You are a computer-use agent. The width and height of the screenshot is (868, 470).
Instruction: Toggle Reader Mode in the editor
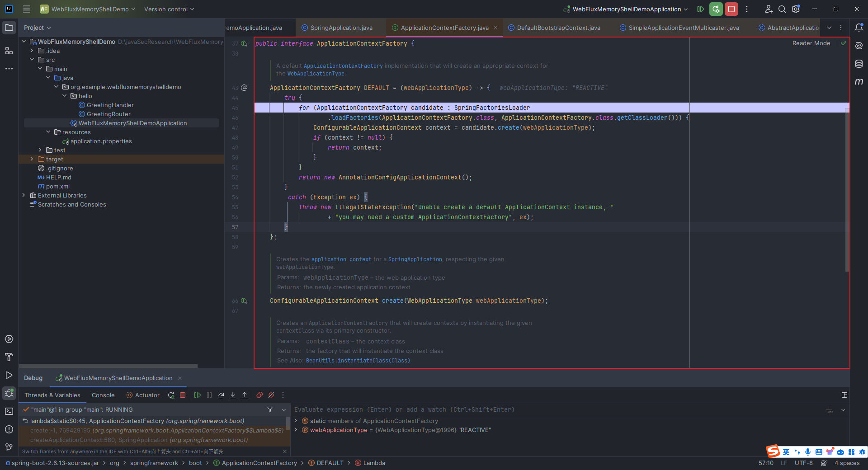(x=811, y=43)
